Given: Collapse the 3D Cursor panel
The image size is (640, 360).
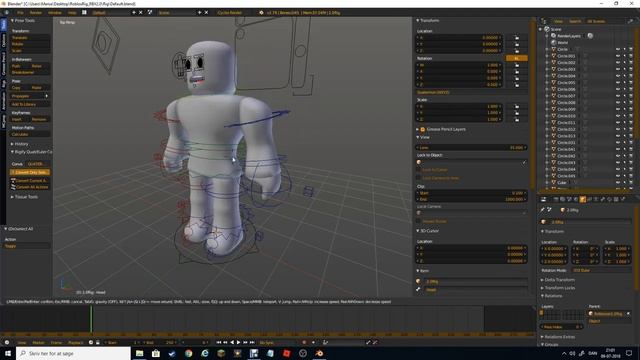Looking at the screenshot, I should tap(418, 231).
